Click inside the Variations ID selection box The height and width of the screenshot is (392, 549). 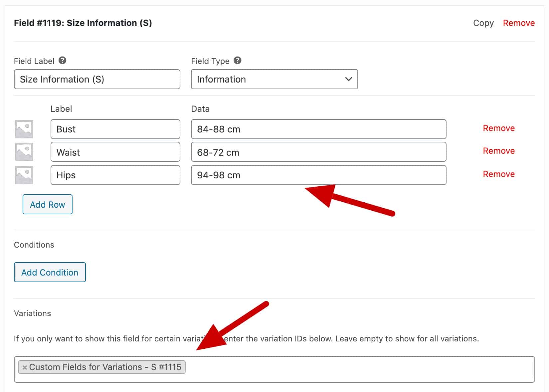[359, 369]
